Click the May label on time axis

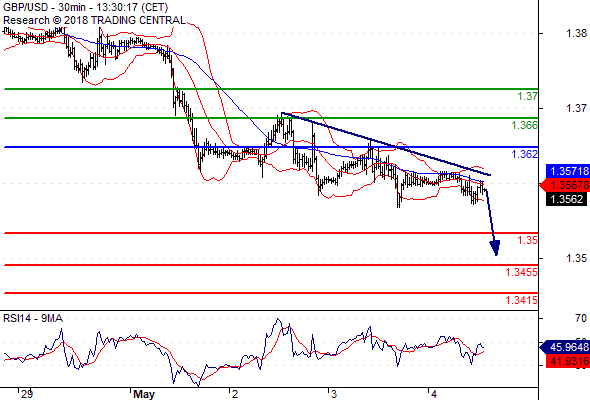point(144,394)
